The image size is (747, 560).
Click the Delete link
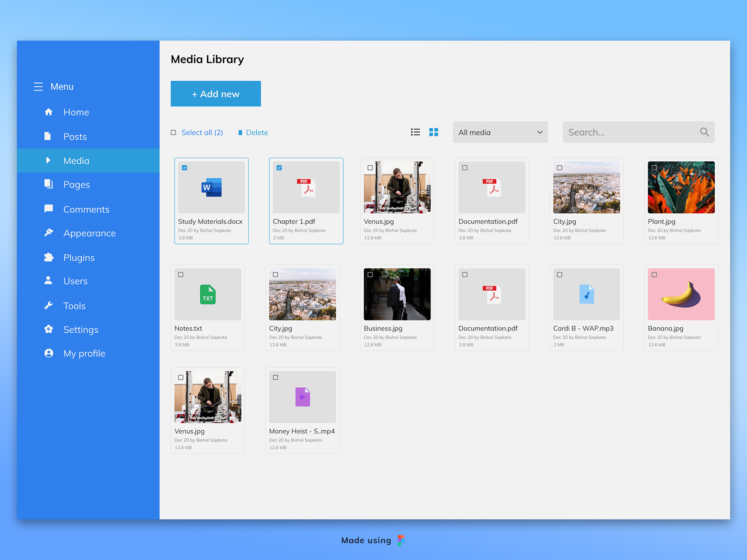(257, 132)
